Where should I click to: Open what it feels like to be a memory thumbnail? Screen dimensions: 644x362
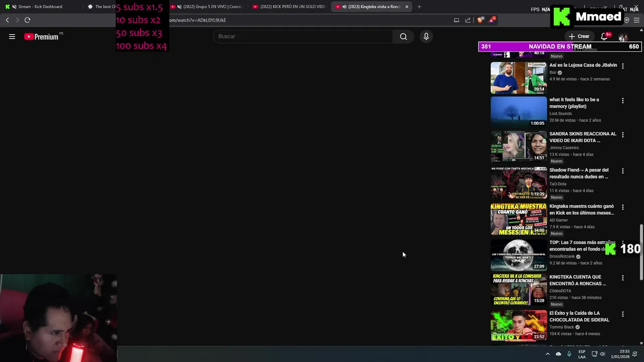pos(519,112)
